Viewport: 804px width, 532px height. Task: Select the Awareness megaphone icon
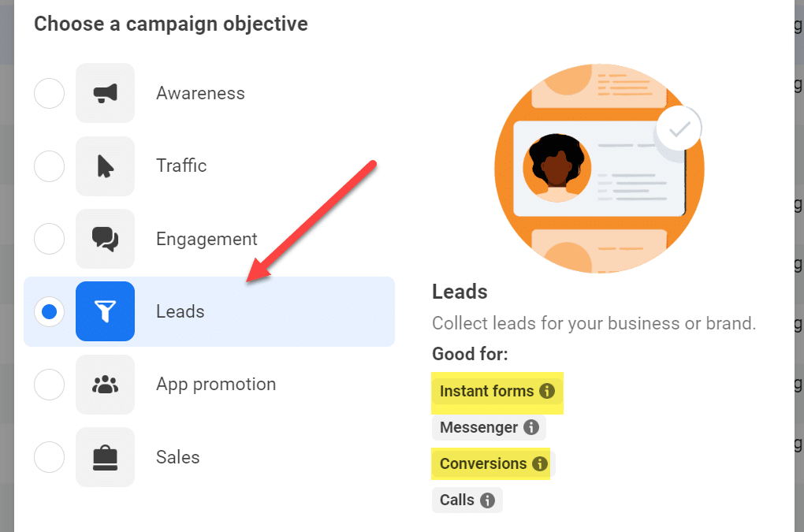[x=105, y=93]
